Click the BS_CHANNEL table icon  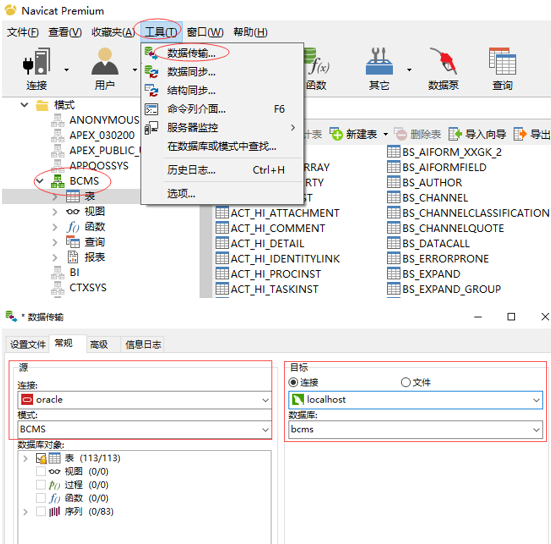click(394, 197)
